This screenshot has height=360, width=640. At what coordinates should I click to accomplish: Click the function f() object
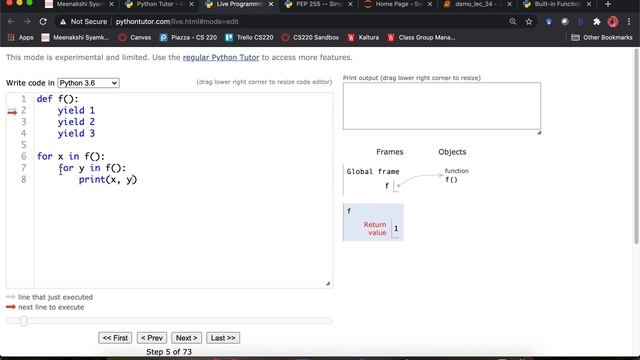tap(456, 176)
